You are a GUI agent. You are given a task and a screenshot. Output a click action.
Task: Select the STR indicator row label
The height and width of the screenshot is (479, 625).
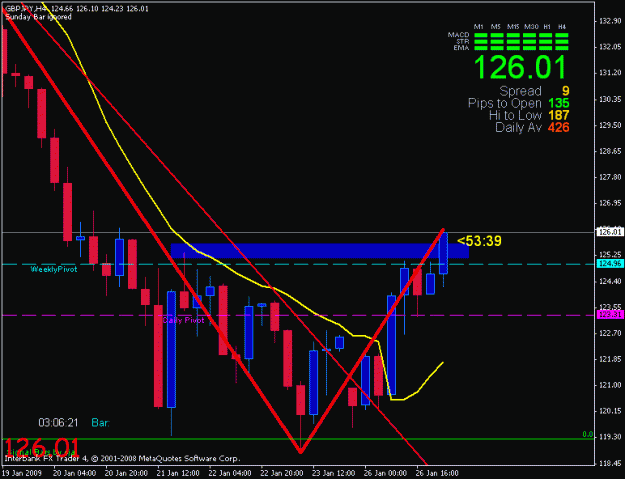point(462,41)
